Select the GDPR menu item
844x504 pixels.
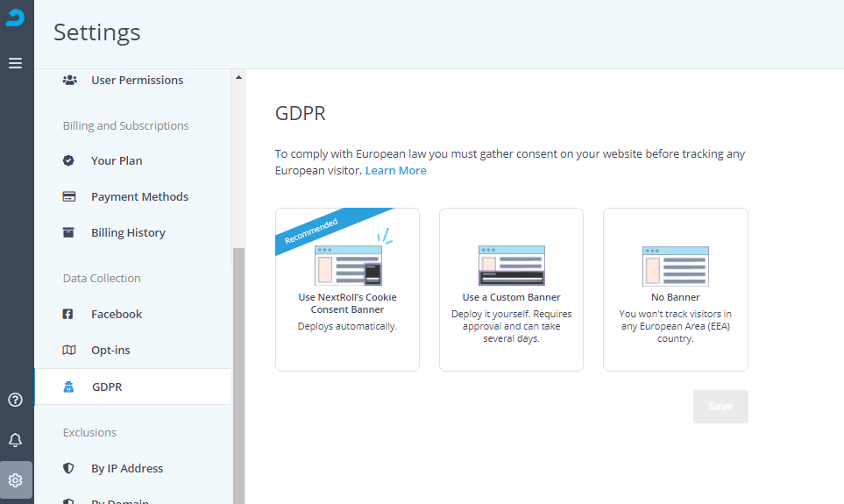tap(132, 387)
